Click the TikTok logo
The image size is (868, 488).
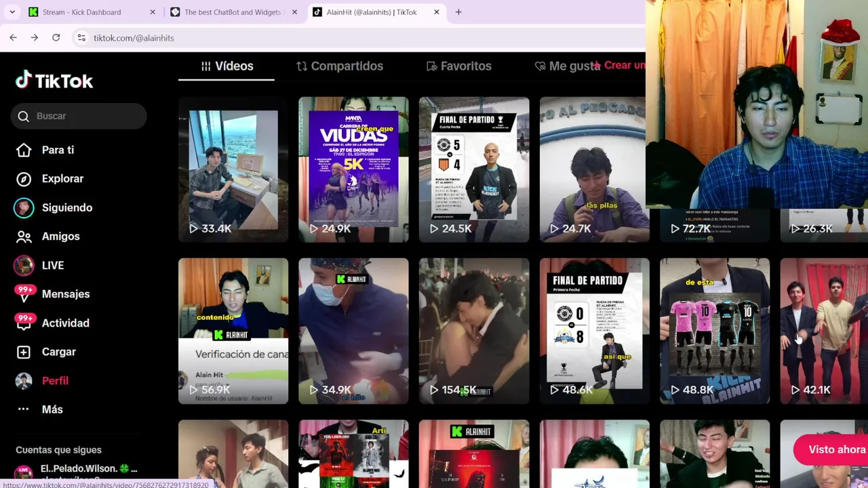coord(54,81)
